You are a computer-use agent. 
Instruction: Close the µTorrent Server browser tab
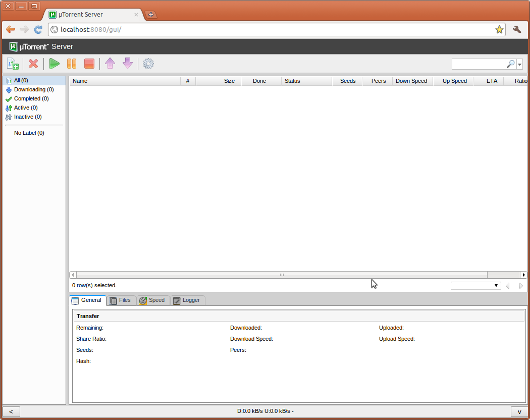click(x=136, y=15)
